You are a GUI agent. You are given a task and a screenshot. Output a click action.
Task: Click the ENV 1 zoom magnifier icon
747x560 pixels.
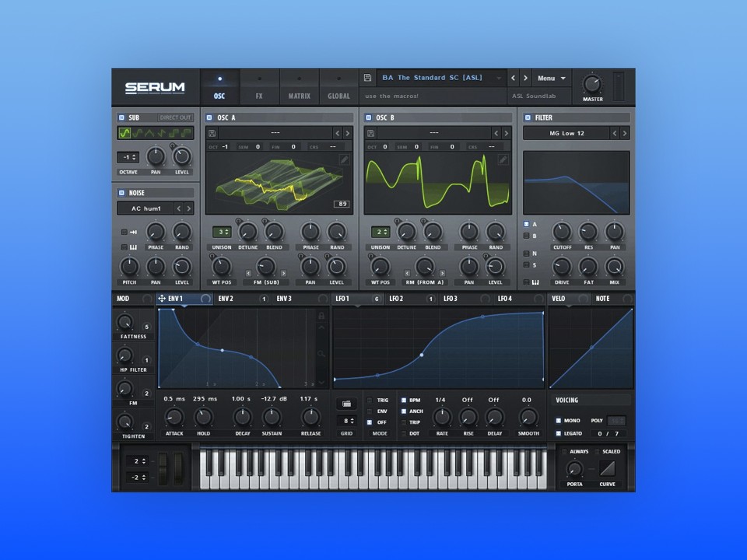coord(321,354)
